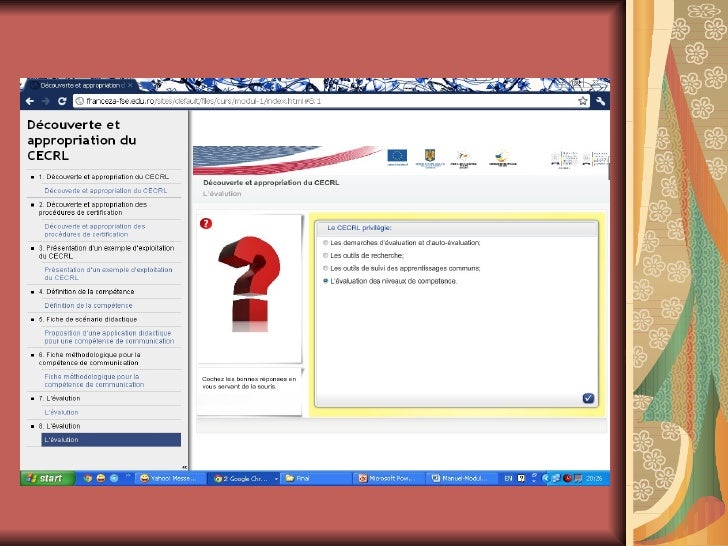Click the small red question mark help icon
Viewport: 728px width, 546px height.
(206, 223)
